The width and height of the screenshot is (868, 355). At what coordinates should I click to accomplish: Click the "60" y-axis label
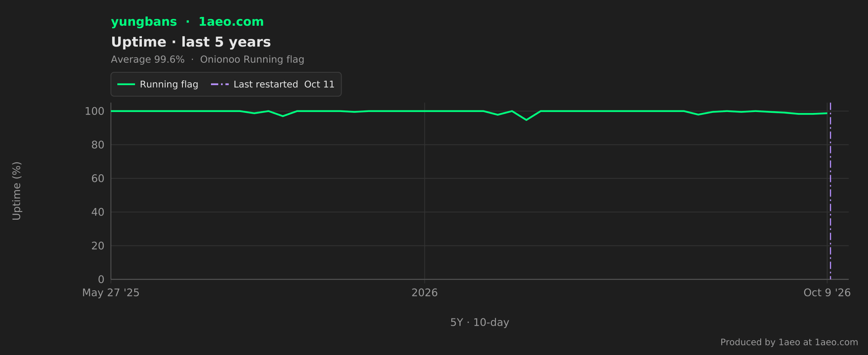[98, 179]
